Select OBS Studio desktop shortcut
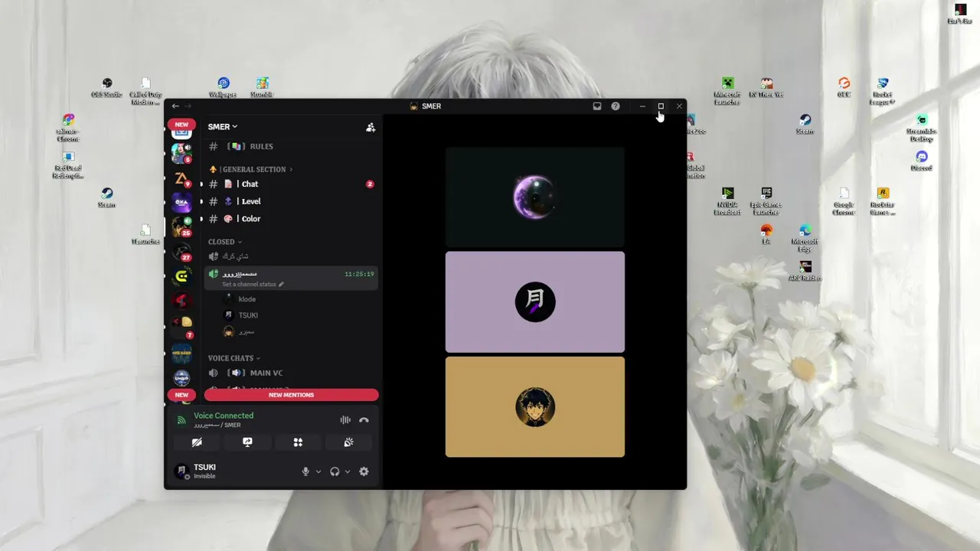The height and width of the screenshot is (551, 980). (107, 87)
